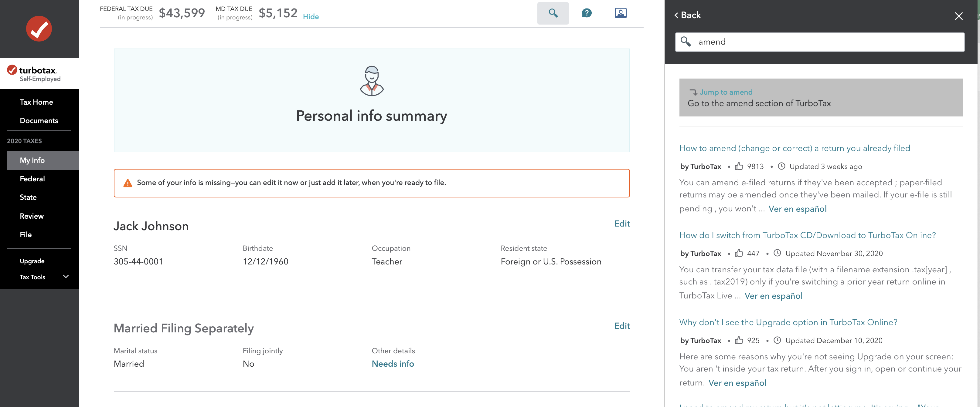Edit Jack Johnson's personal info

622,224
